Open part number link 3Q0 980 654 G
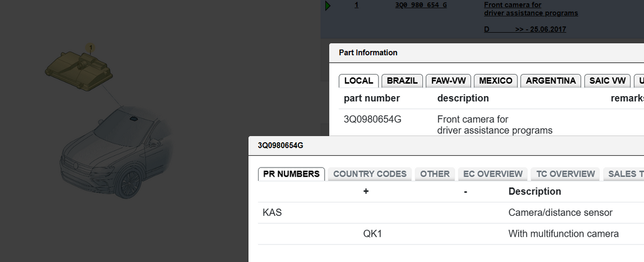Viewport: 644px width, 262px height. [x=420, y=5]
